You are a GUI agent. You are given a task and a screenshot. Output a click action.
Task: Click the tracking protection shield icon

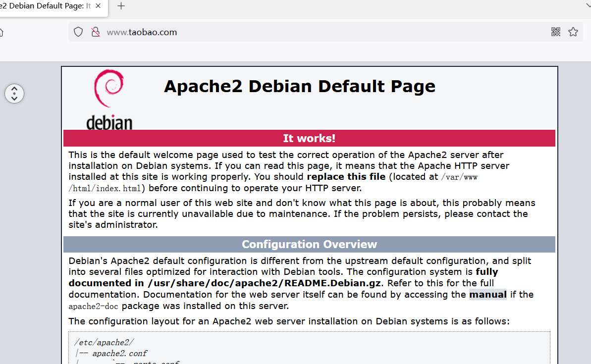(78, 32)
